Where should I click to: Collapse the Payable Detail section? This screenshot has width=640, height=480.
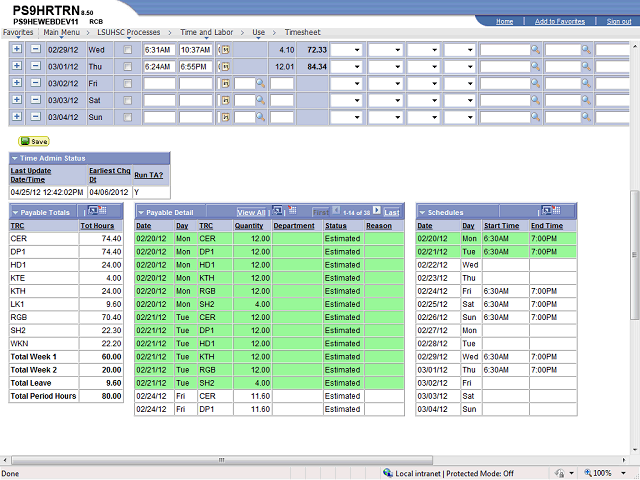pyautogui.click(x=141, y=213)
